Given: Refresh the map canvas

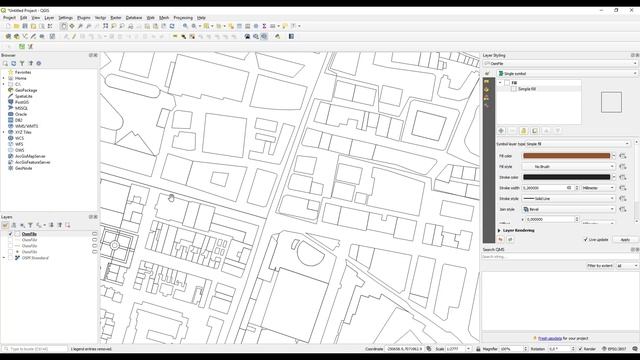Looking at the screenshot, I should [x=172, y=26].
